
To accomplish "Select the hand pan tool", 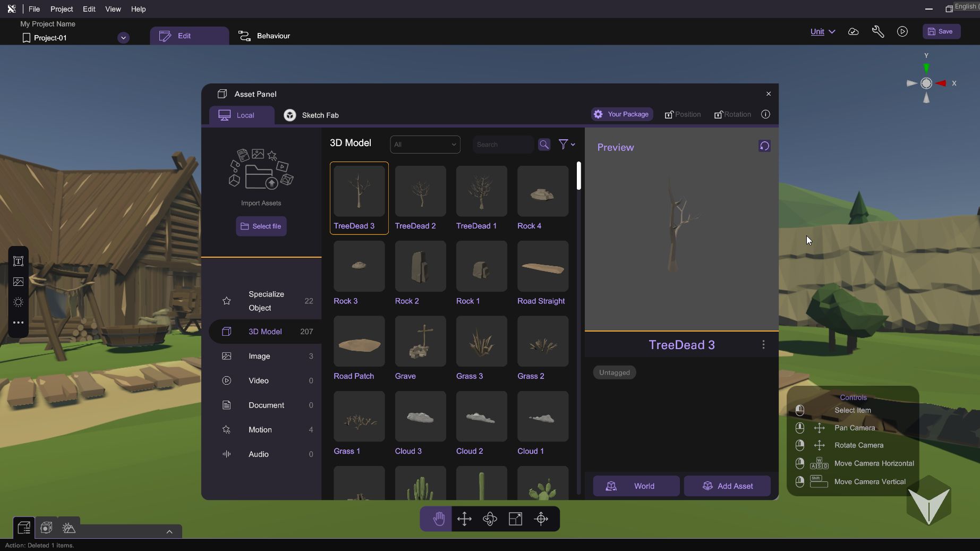I will (438, 519).
